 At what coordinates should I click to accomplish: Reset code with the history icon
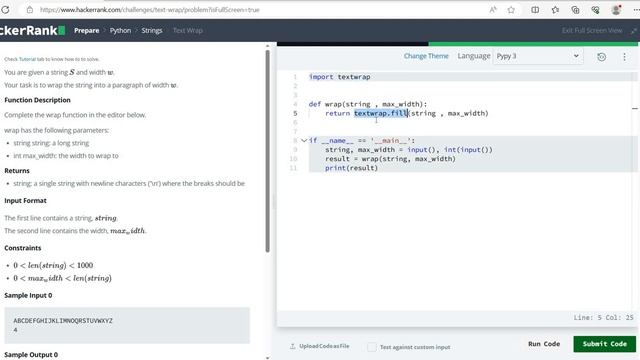pyautogui.click(x=601, y=57)
